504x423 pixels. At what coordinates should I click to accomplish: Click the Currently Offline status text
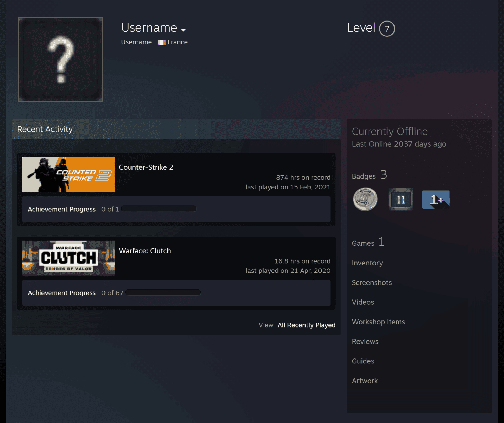click(x=390, y=132)
